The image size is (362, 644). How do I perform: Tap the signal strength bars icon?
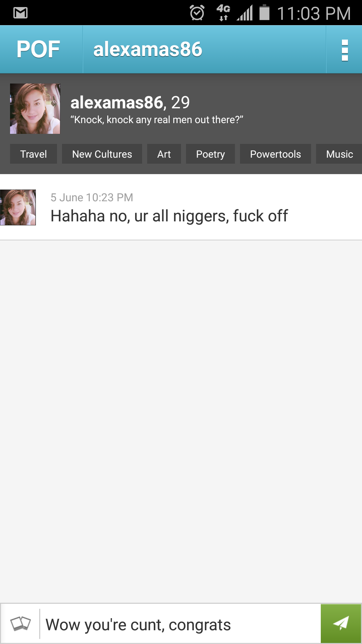point(245,13)
